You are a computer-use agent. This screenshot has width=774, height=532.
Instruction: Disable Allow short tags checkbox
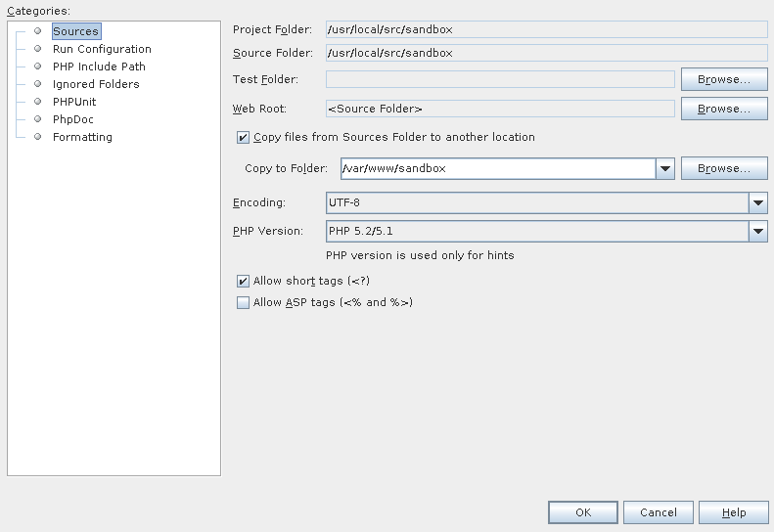(243, 282)
